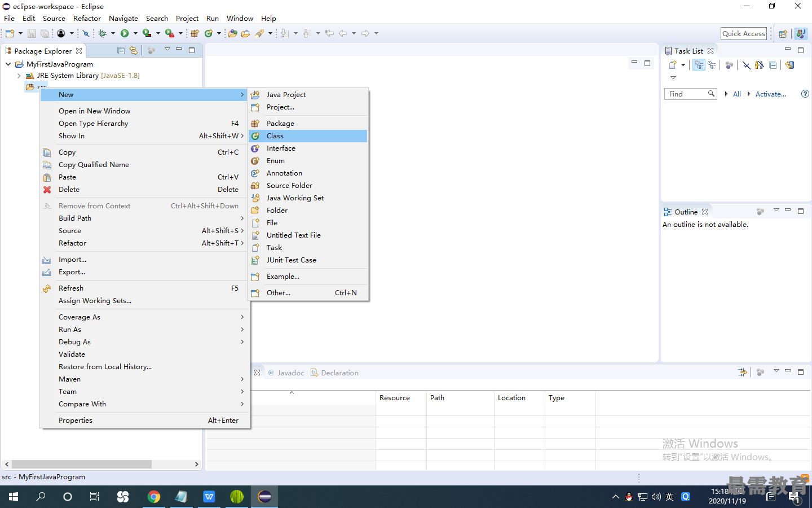Click the New Java Class toolbar icon
Image resolution: width=812 pixels, height=508 pixels.
click(x=208, y=33)
